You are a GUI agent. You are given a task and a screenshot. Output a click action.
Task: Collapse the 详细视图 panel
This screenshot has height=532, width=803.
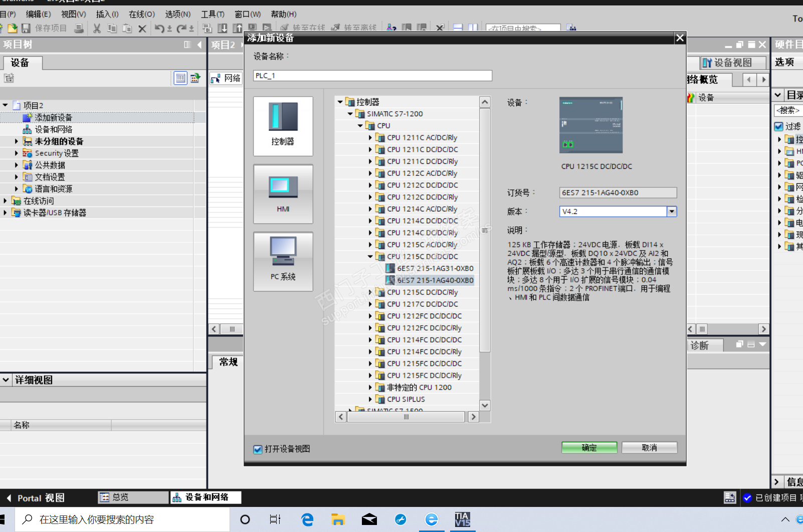coord(6,380)
